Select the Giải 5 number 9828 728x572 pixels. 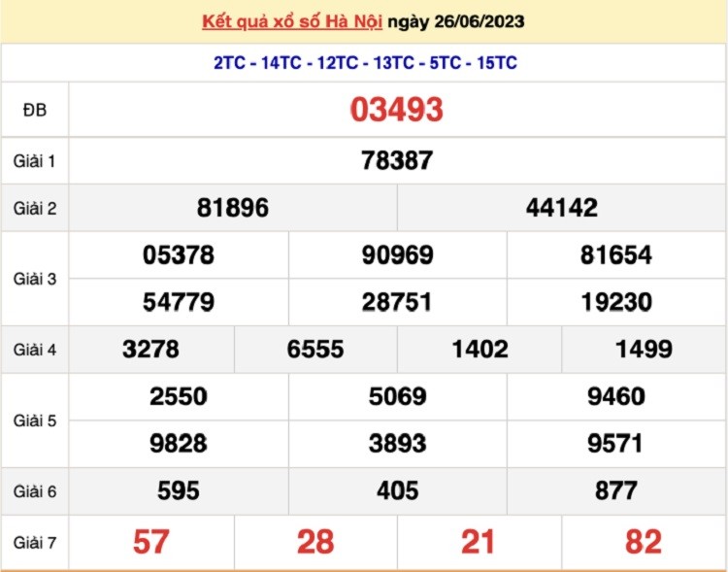pos(179,444)
